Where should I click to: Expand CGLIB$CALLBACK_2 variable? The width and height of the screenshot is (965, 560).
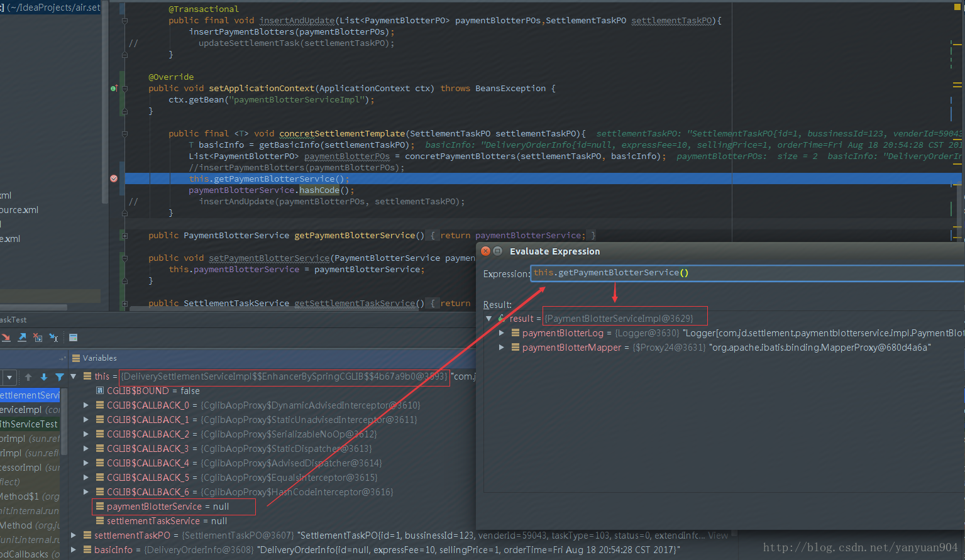86,434
